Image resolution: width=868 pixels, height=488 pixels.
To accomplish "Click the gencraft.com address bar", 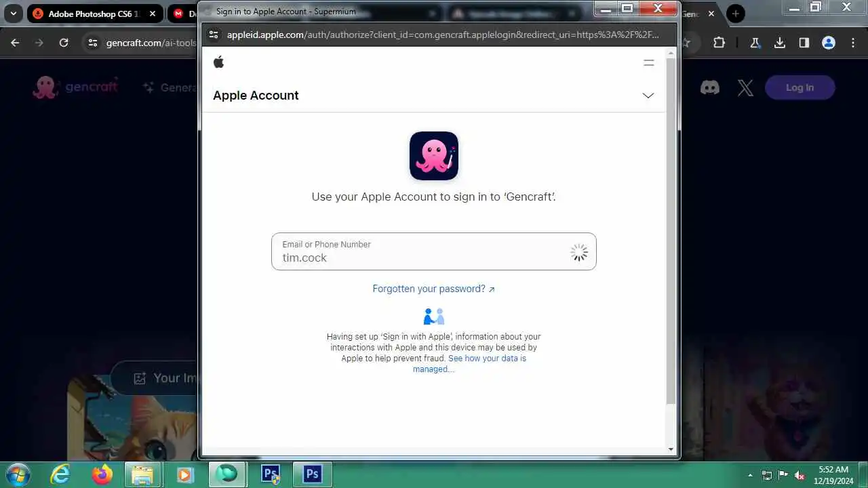I will (151, 43).
